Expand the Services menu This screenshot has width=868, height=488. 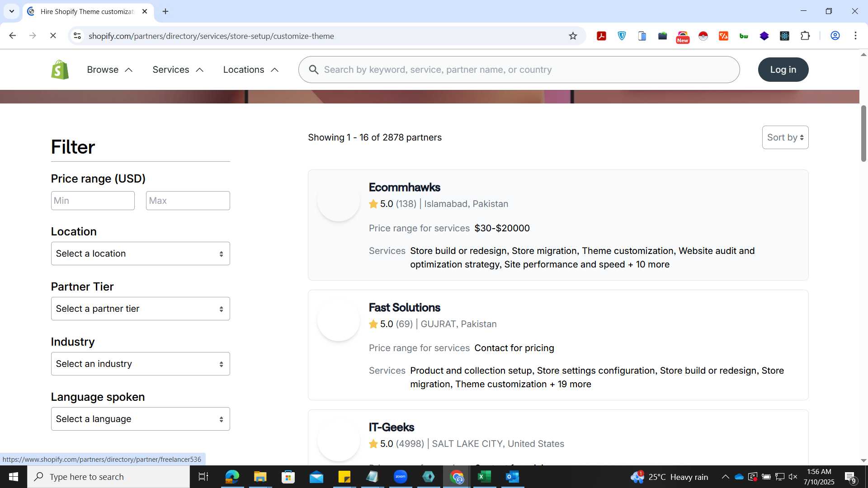tap(178, 70)
